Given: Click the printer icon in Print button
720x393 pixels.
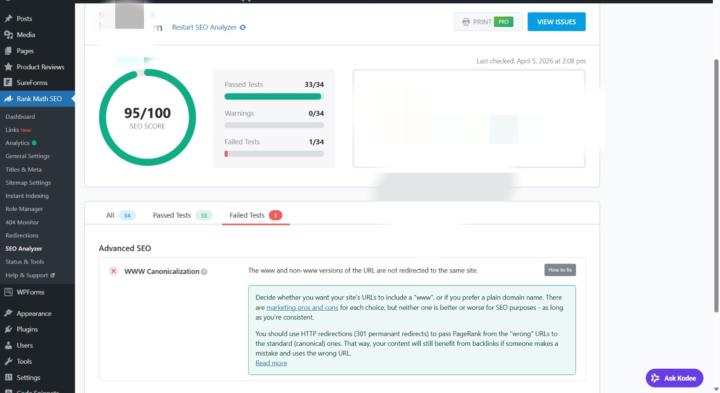Looking at the screenshot, I should [x=466, y=22].
